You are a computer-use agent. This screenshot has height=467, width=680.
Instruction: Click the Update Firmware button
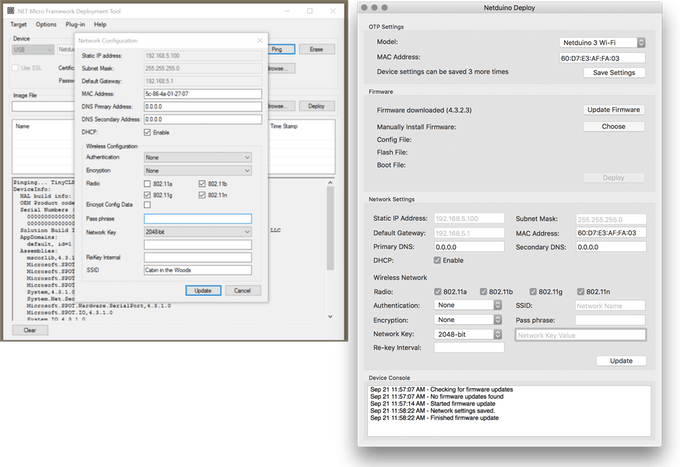pyautogui.click(x=613, y=110)
